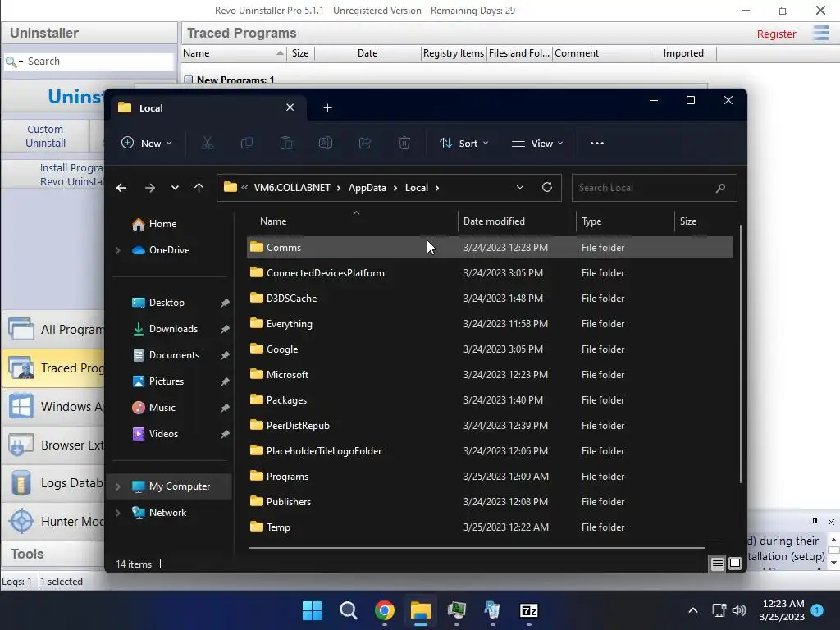Select Logs Database in Revo sidebar
840x630 pixels.
coord(53,483)
